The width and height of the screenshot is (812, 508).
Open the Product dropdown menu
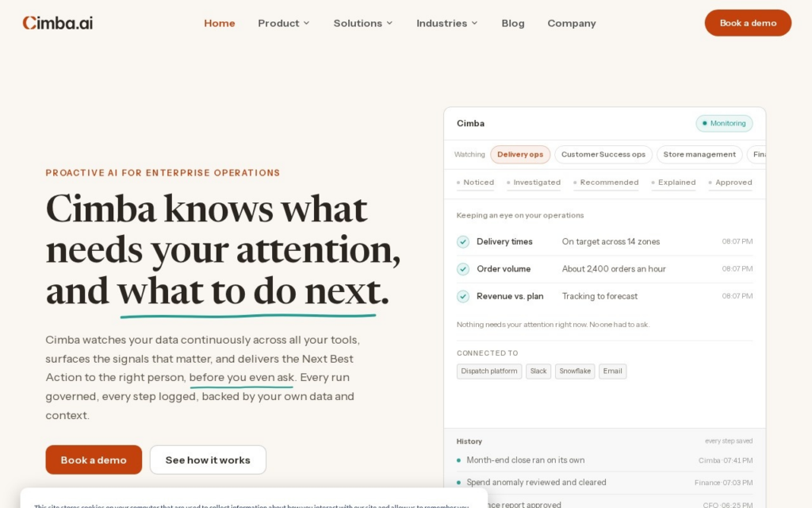(x=284, y=23)
